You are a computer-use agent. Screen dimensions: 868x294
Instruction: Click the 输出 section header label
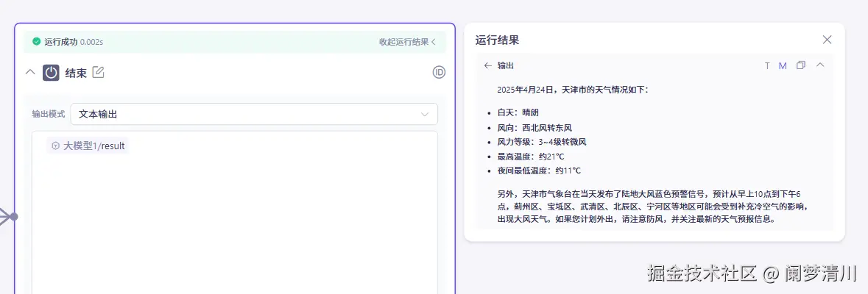point(505,65)
